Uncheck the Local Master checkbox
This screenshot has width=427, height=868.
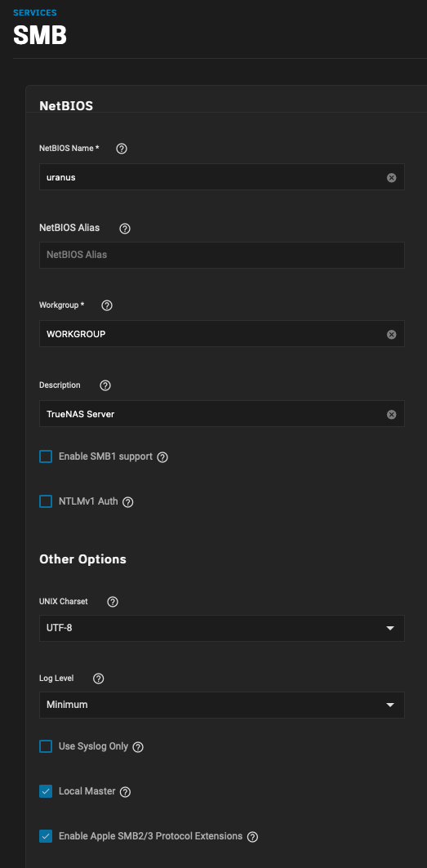(x=46, y=791)
